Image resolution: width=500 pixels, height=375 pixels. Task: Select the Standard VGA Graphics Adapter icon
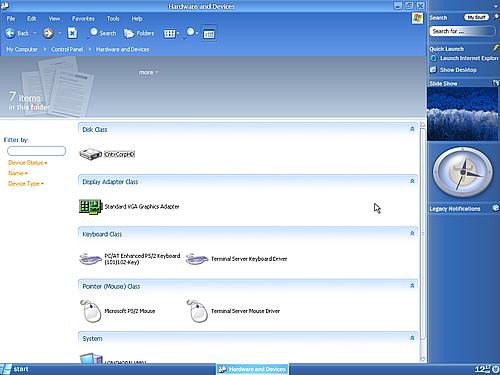click(x=90, y=207)
